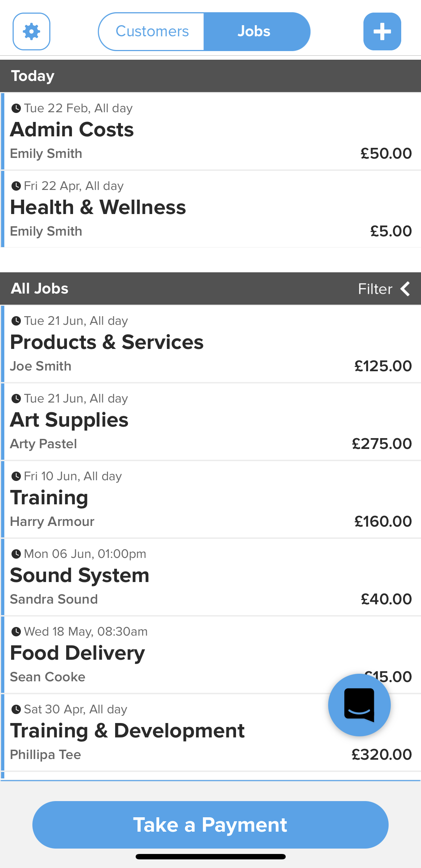View the Training & Development job
This screenshot has width=421, height=868.
point(127,731)
